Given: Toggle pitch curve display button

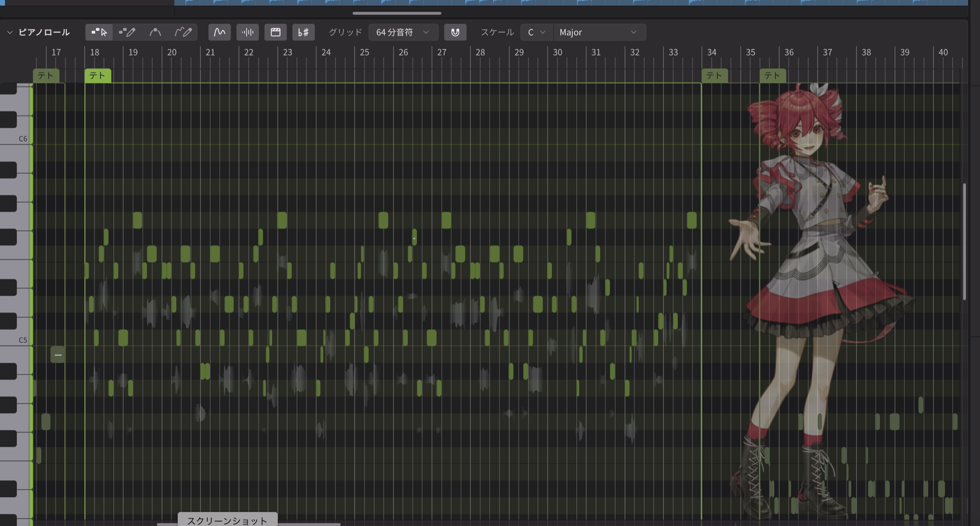Looking at the screenshot, I should pos(220,32).
